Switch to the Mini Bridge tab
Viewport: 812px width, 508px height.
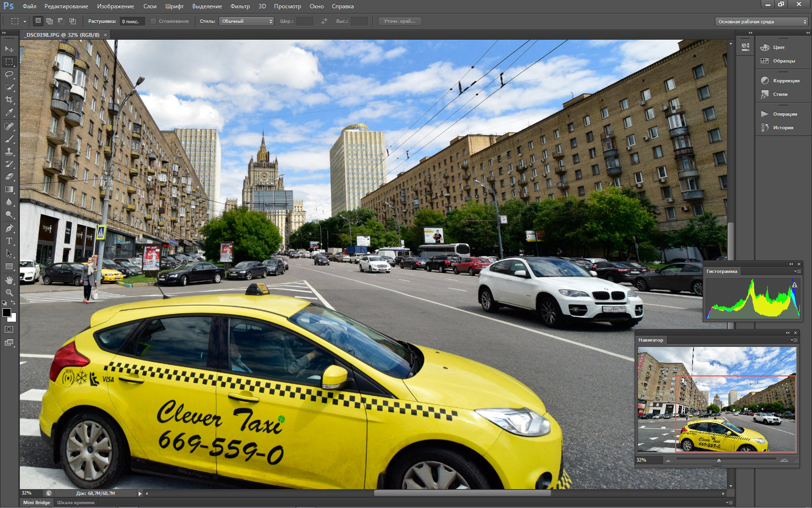coord(37,503)
